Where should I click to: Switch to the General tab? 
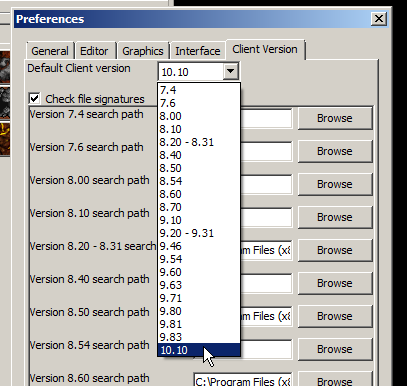(x=50, y=51)
